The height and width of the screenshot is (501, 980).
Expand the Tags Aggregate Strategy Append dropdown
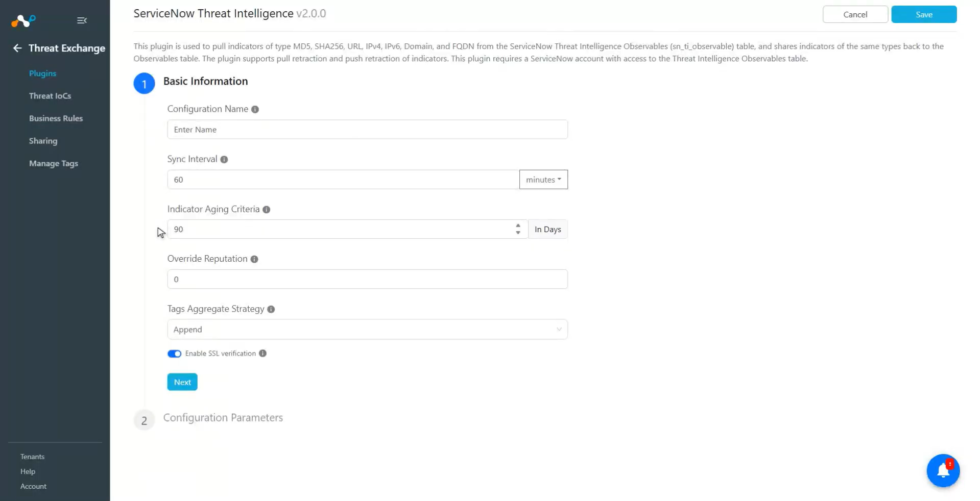point(367,330)
